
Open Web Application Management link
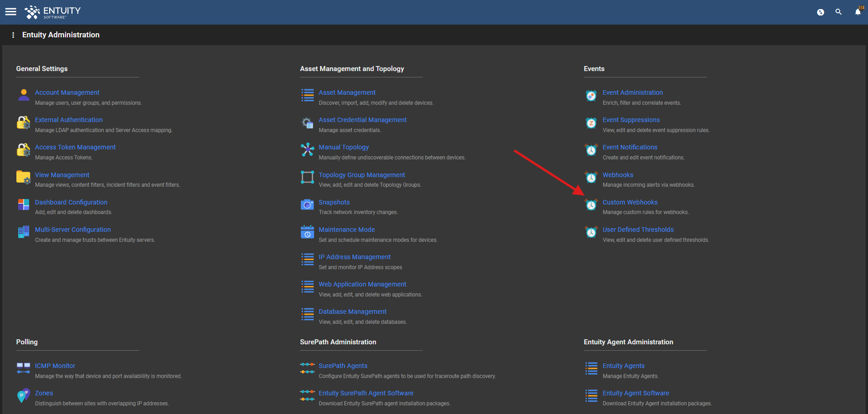coord(362,284)
